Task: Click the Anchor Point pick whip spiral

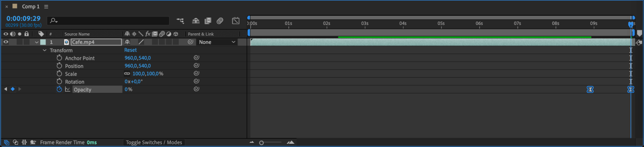Action: coord(196,57)
